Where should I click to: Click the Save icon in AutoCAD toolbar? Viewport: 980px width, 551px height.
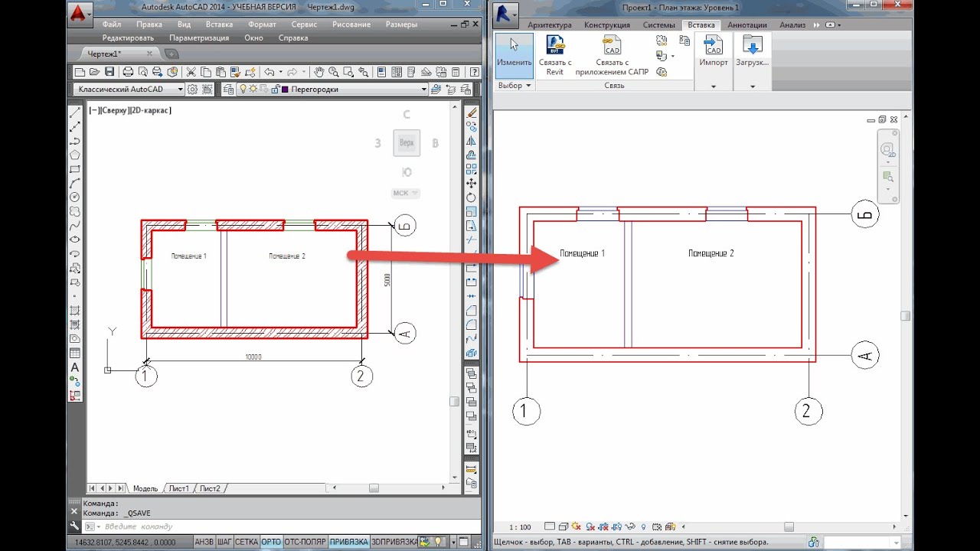(109, 72)
